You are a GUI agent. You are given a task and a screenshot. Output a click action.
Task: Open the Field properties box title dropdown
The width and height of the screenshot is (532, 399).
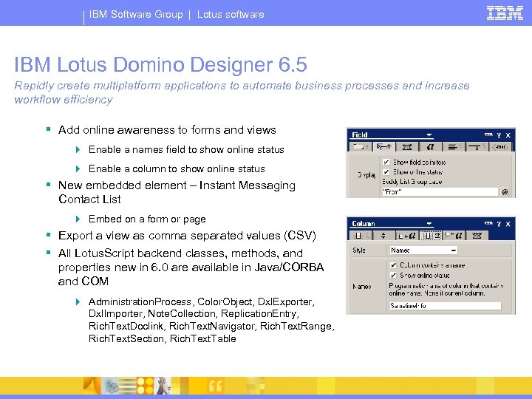pos(429,135)
